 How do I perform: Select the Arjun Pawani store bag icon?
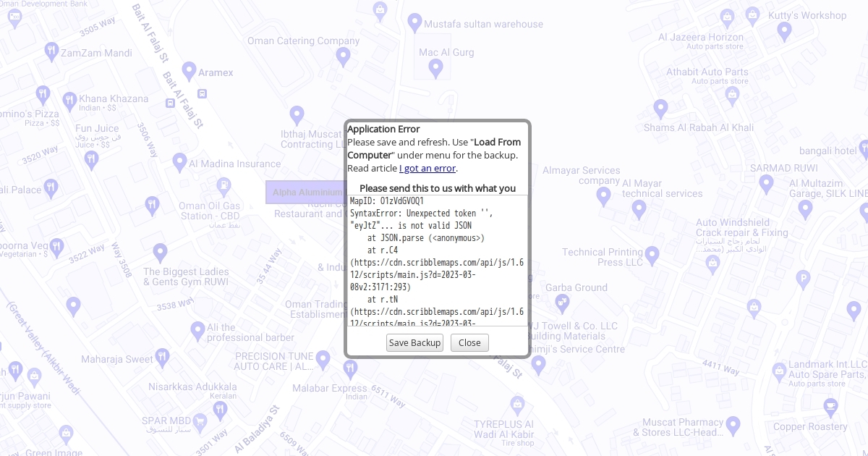click(34, 376)
